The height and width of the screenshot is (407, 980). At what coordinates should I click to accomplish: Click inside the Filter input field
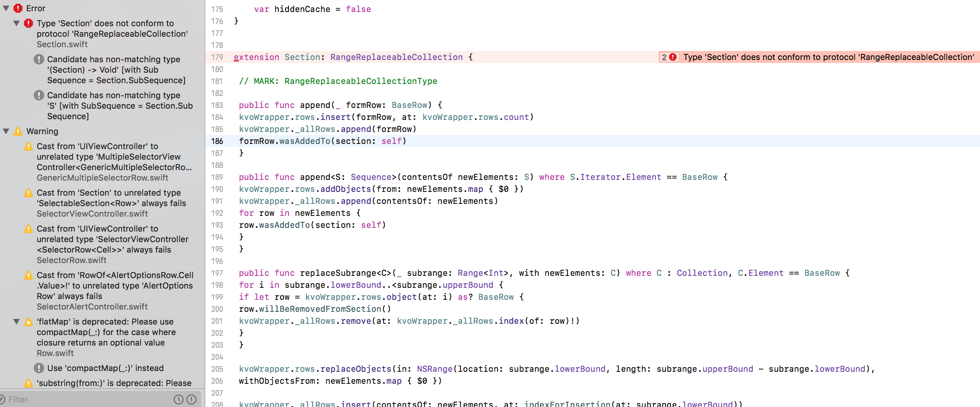(x=76, y=400)
